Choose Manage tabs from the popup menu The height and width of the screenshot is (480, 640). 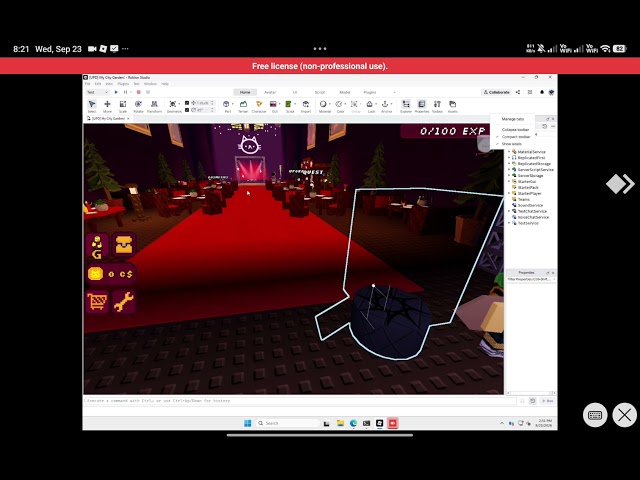513,119
